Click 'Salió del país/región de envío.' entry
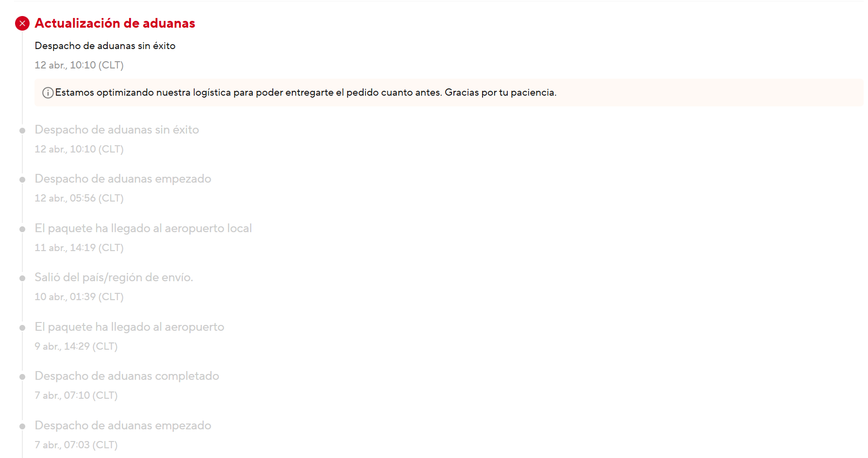The image size is (868, 458). (114, 277)
